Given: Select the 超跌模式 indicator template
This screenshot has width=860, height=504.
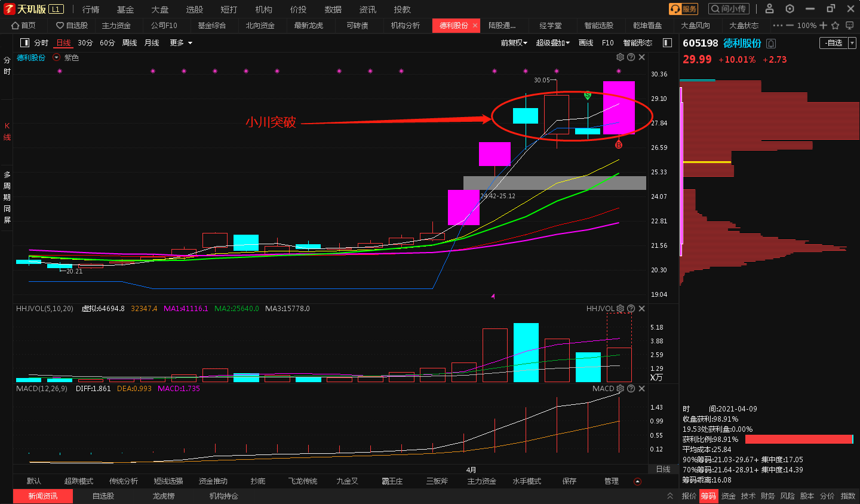Looking at the screenshot, I should point(79,481).
